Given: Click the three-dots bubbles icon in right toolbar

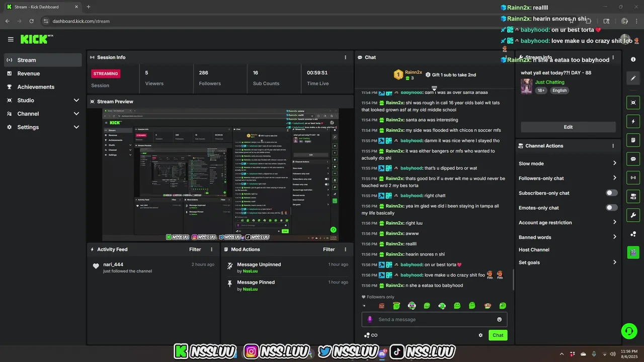Looking at the screenshot, I should tap(633, 234).
